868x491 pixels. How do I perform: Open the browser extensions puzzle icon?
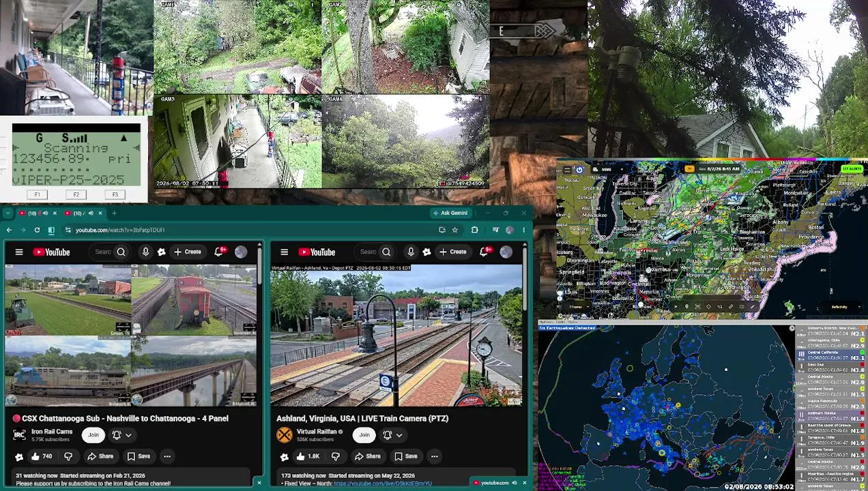[474, 230]
